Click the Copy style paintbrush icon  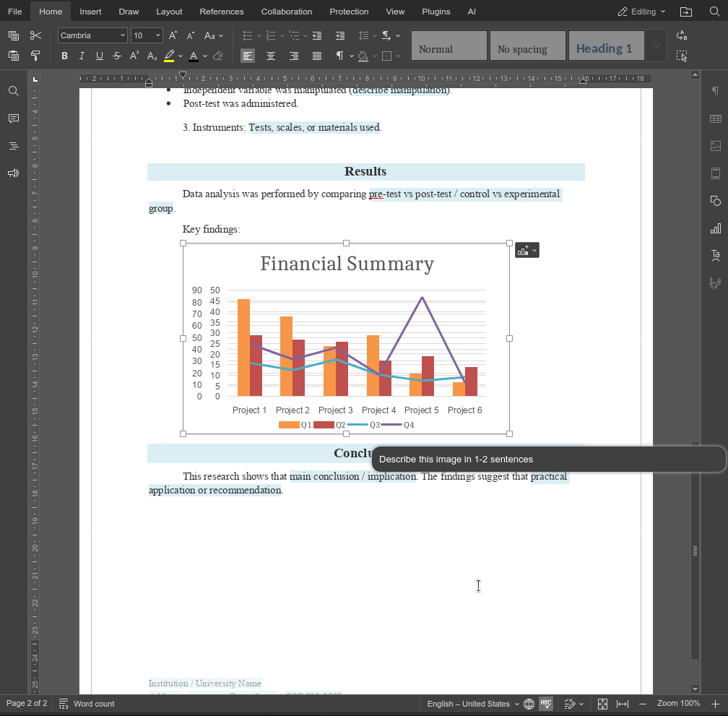[x=35, y=56]
